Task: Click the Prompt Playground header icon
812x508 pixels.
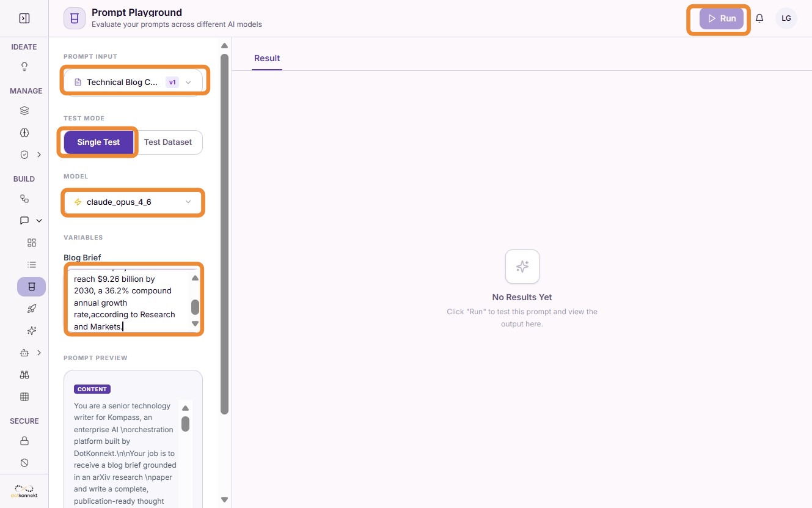Action: 75,18
